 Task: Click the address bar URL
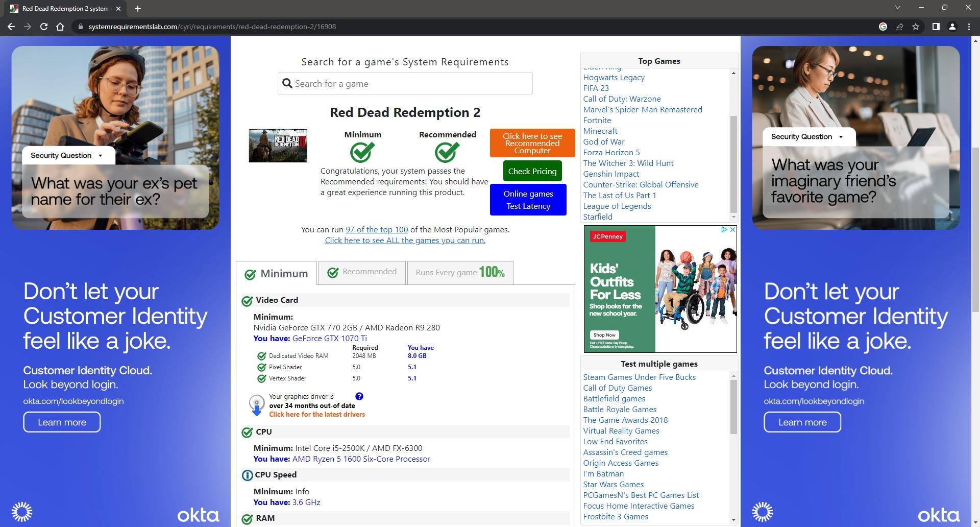tap(212, 27)
